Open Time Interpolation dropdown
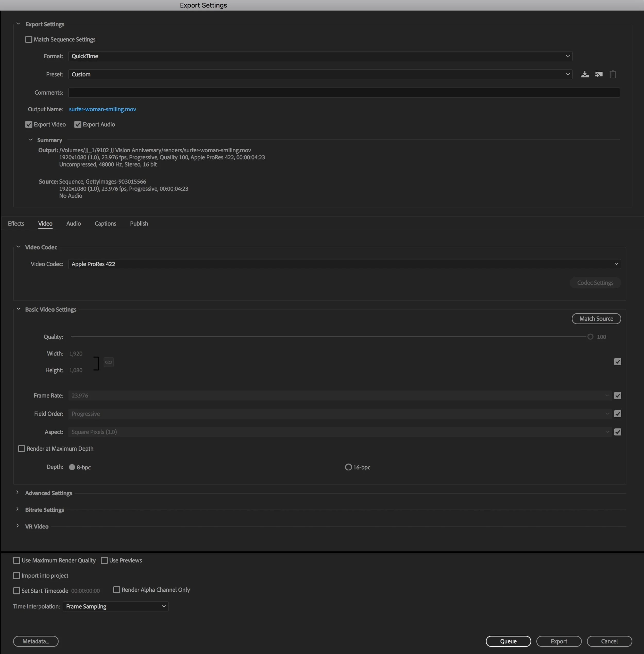The height and width of the screenshot is (654, 644). [x=116, y=606]
